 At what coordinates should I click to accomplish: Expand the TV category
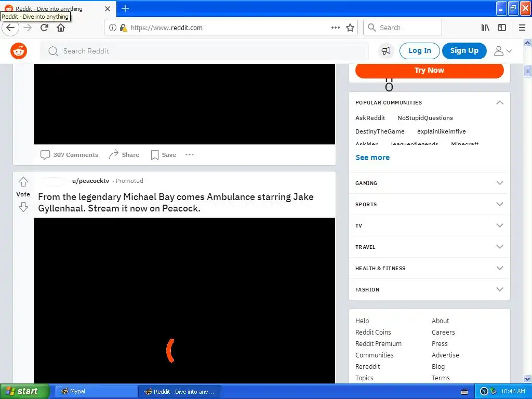click(x=429, y=225)
